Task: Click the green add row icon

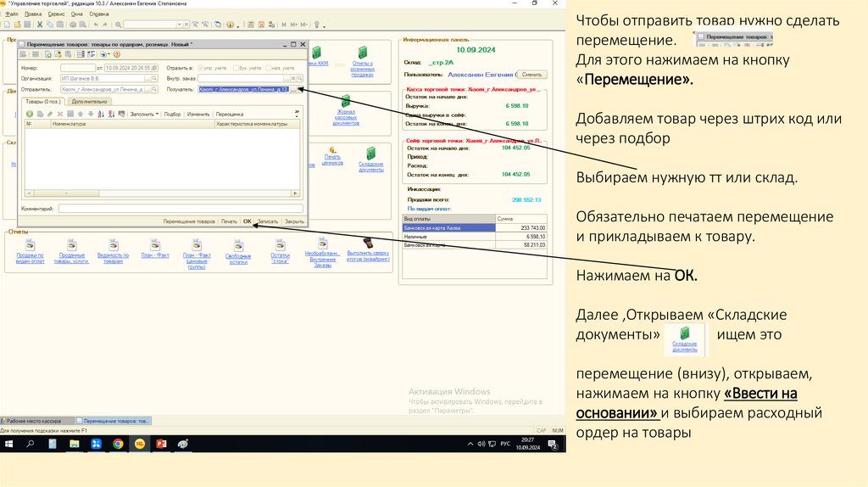Action: pyautogui.click(x=29, y=113)
